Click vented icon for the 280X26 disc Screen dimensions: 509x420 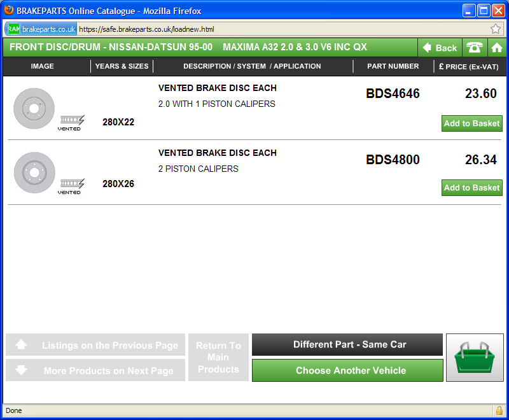tap(71, 186)
